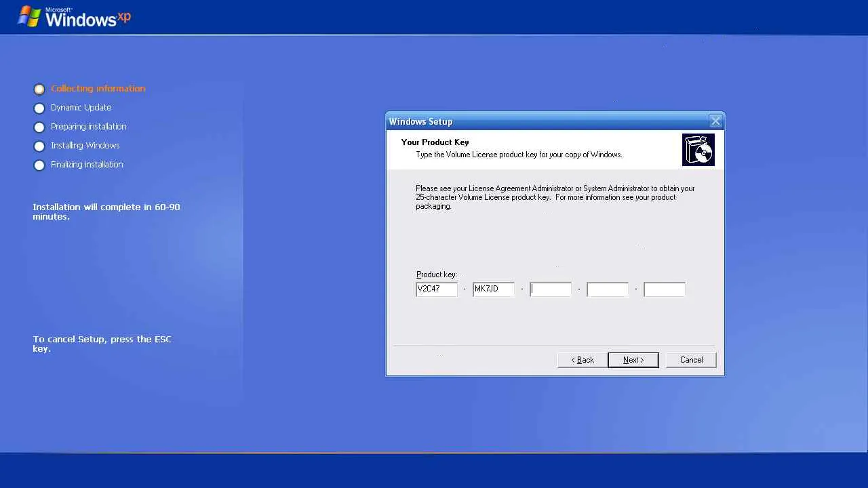Select the second product key field with MK7JD
Image resolution: width=868 pixels, height=488 pixels.
coord(494,289)
